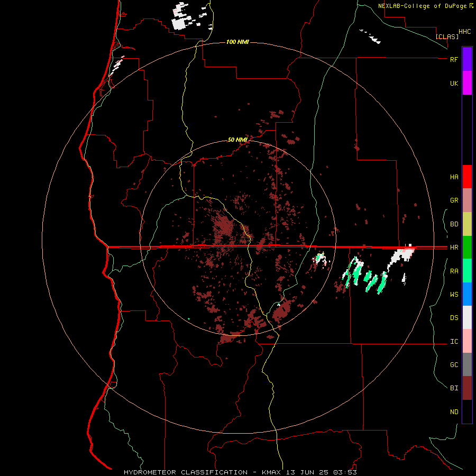This screenshot has width=476, height=476.
Task: Click the ND legend label
Action: [x=454, y=412]
